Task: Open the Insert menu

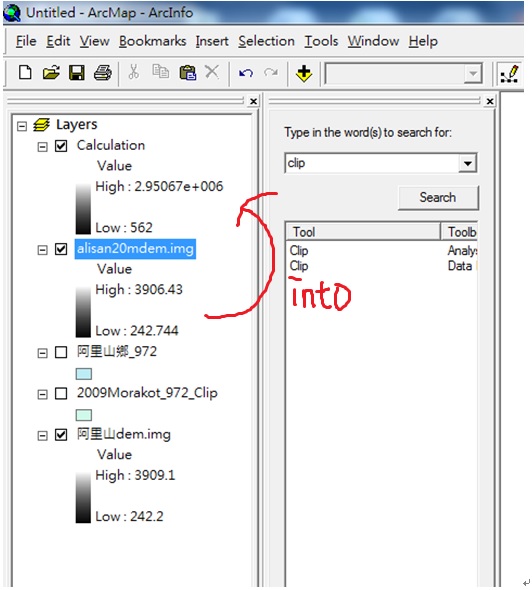Action: [212, 41]
